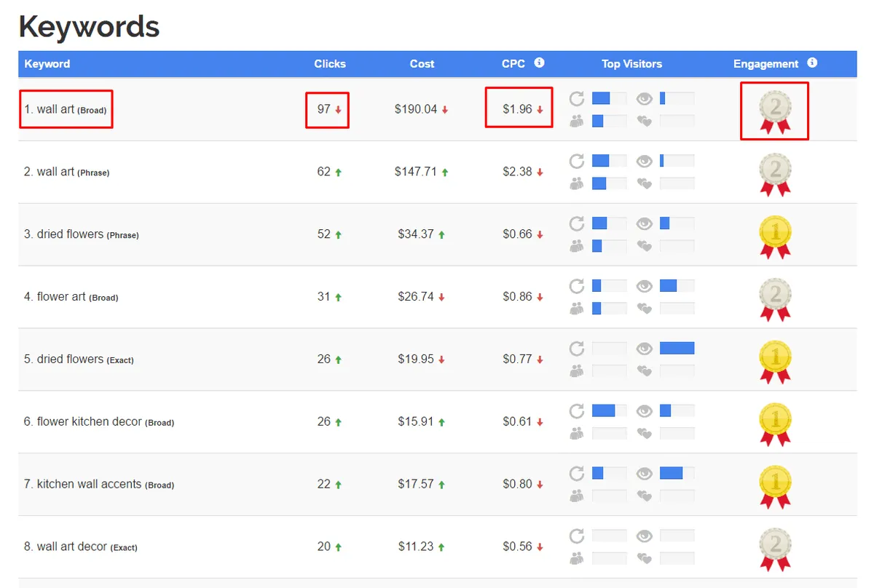The width and height of the screenshot is (874, 588).
Task: Click the eye views icon for flower art
Action: (x=644, y=287)
